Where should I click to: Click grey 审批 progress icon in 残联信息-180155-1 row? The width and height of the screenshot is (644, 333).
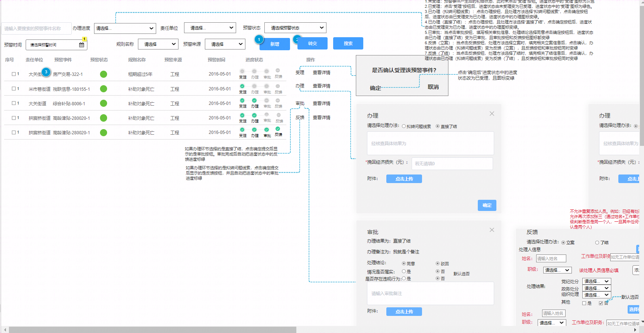coord(267,86)
